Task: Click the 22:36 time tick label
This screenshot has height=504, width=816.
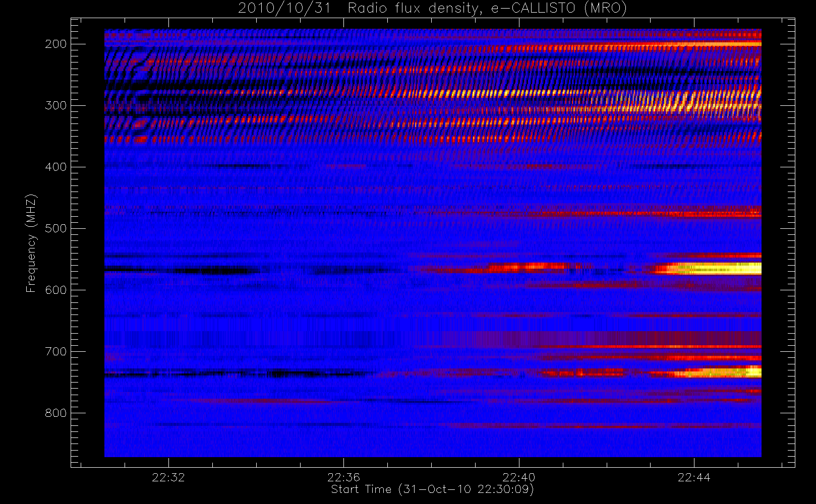Action: click(x=343, y=477)
